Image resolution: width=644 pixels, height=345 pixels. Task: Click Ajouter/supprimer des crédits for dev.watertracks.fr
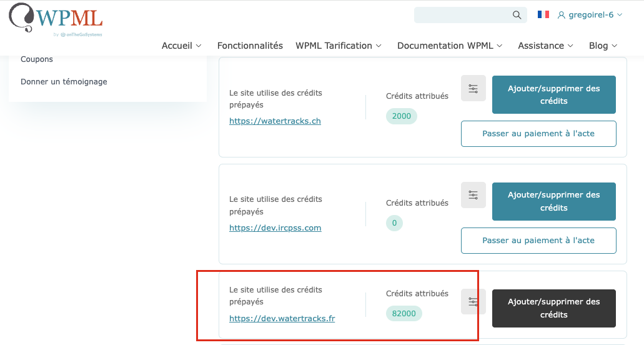[554, 308]
